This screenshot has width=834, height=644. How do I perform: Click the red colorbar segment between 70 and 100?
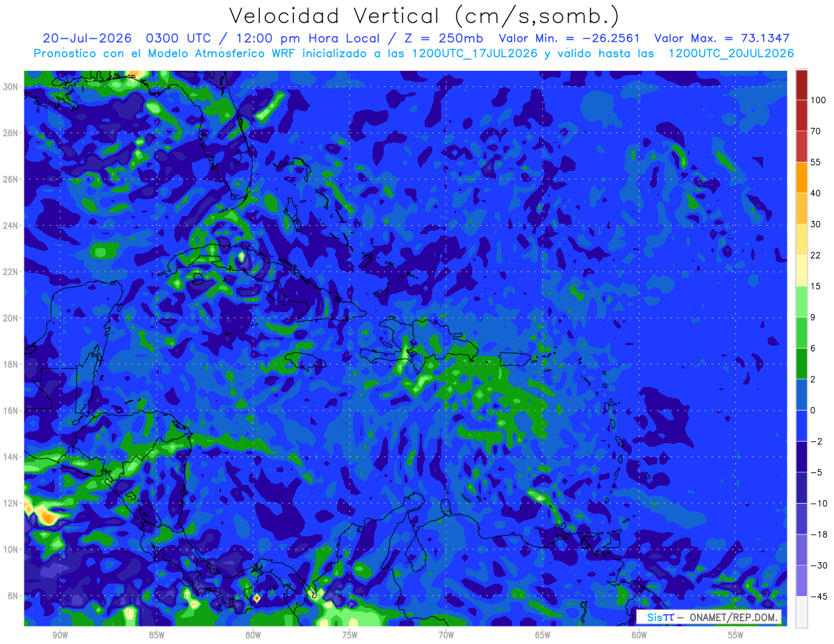(x=801, y=115)
